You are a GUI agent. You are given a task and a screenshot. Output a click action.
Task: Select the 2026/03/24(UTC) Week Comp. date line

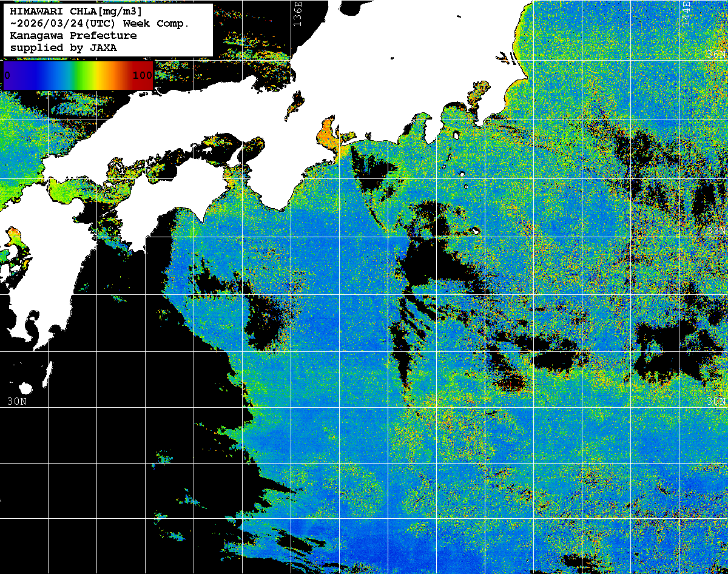point(100,24)
